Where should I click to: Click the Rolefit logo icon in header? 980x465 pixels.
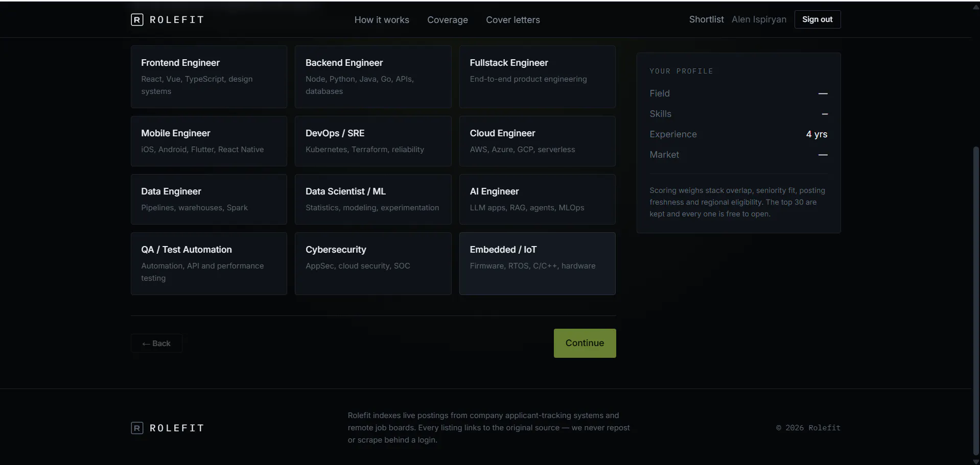click(x=137, y=19)
